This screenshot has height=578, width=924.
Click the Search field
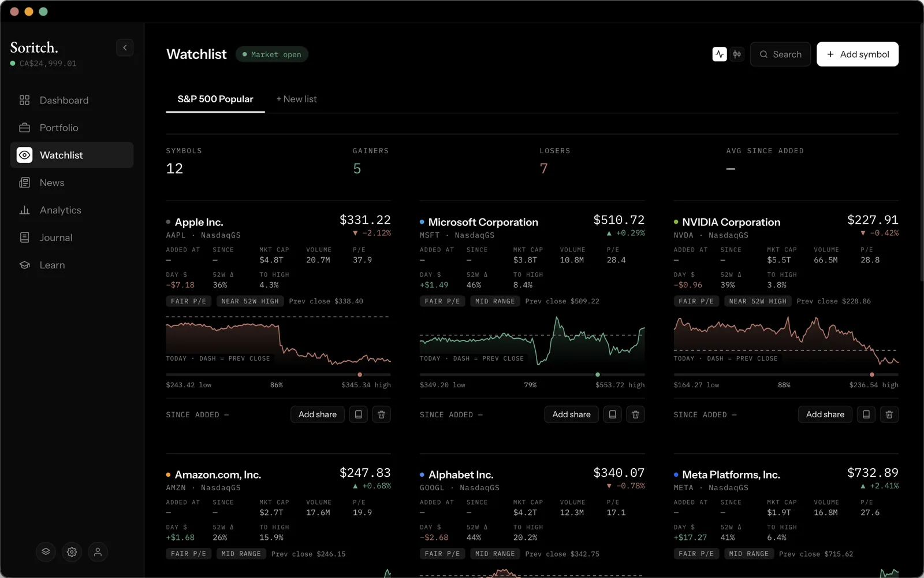pos(780,54)
